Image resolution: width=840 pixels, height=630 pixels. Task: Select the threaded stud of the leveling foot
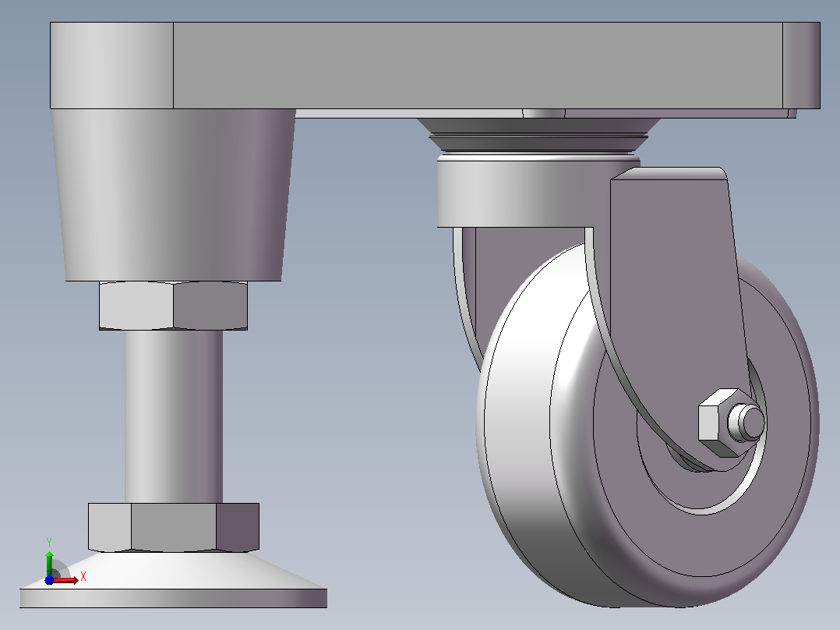pyautogui.click(x=174, y=416)
